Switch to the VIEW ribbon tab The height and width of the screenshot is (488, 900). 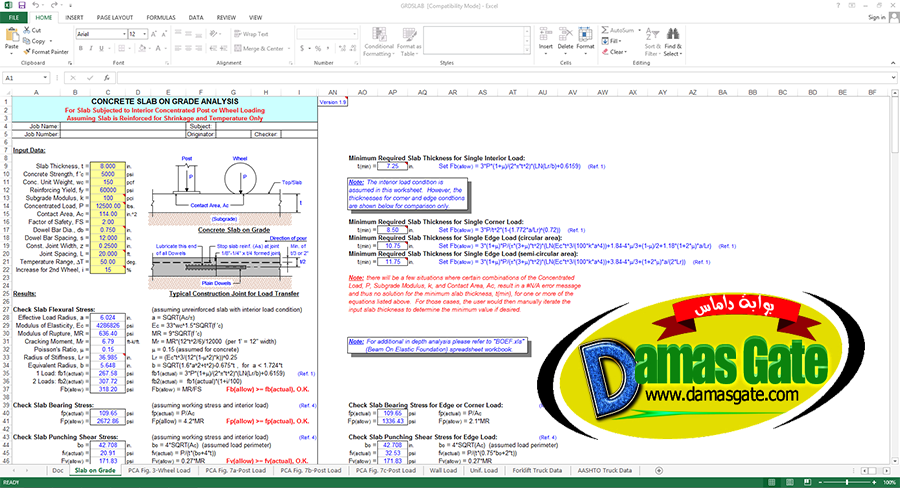click(255, 18)
